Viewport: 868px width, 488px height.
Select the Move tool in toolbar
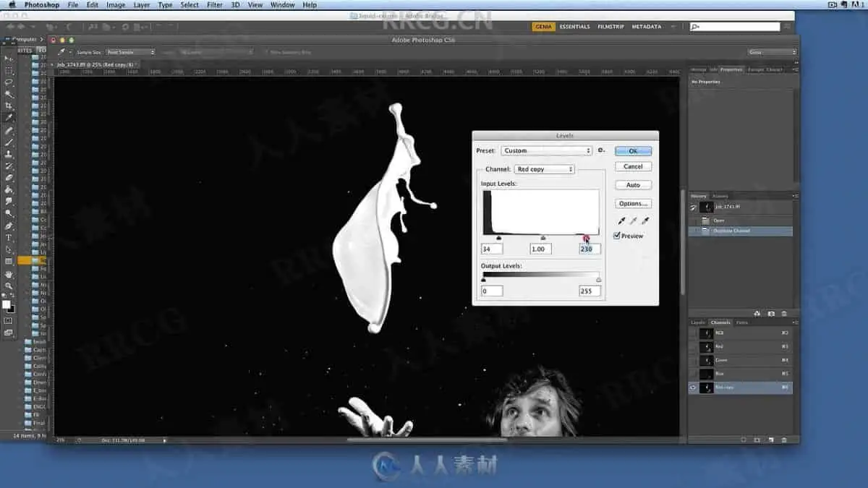click(9, 59)
